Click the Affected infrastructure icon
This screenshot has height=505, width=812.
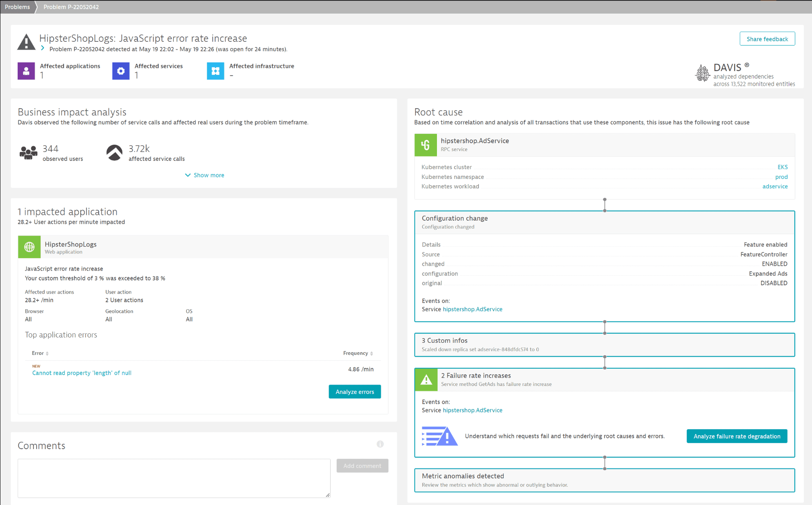(x=215, y=71)
